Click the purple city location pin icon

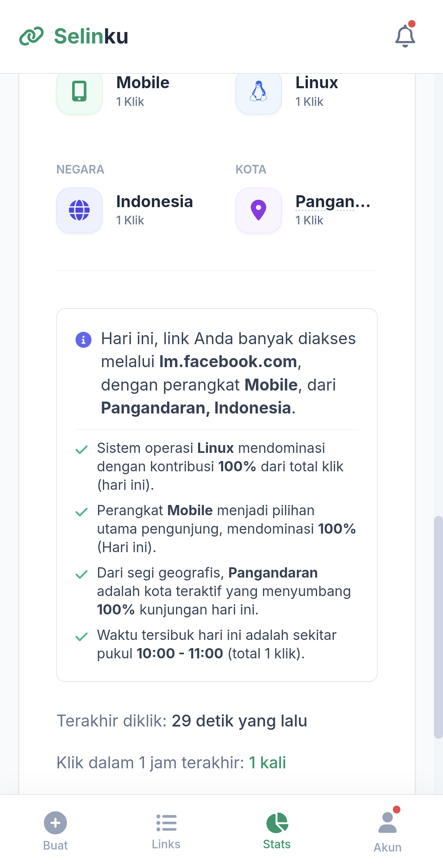(x=258, y=210)
